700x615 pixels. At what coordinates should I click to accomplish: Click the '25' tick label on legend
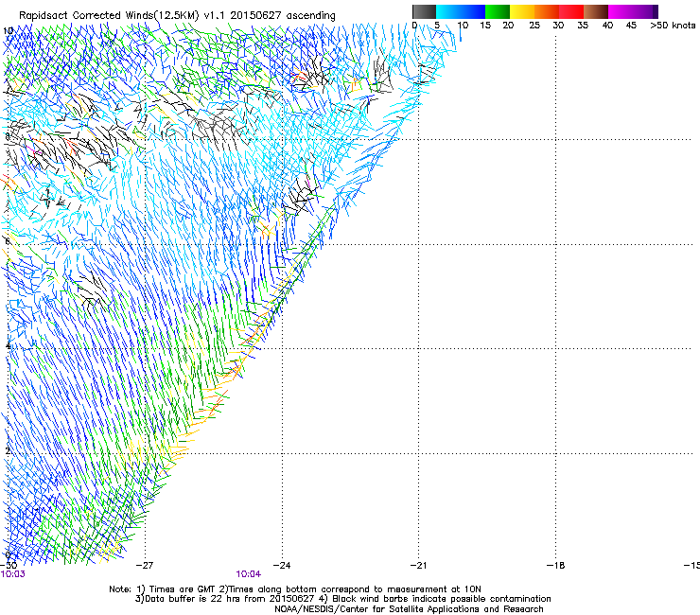tap(534, 26)
